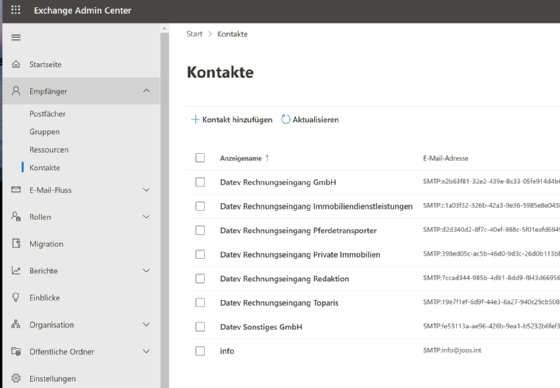Check Datev Rechnungseingang GmbH row
This screenshot has height=388, width=560.
point(200,182)
